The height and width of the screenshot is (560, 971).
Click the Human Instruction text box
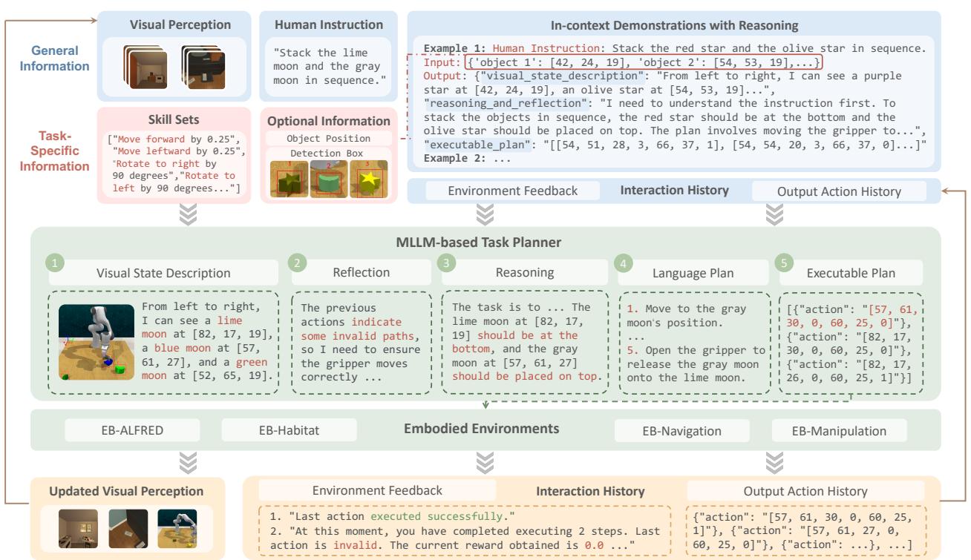coord(328,67)
